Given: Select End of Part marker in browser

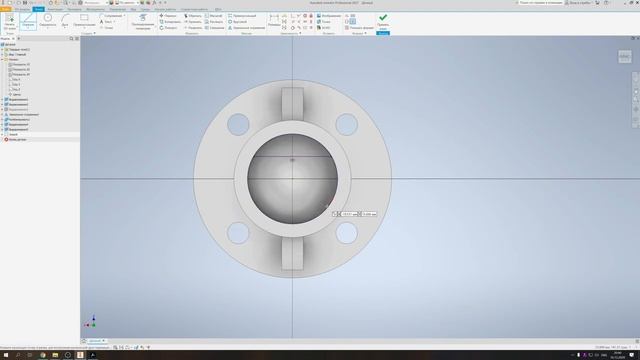Looking at the screenshot, I should click(x=15, y=140).
